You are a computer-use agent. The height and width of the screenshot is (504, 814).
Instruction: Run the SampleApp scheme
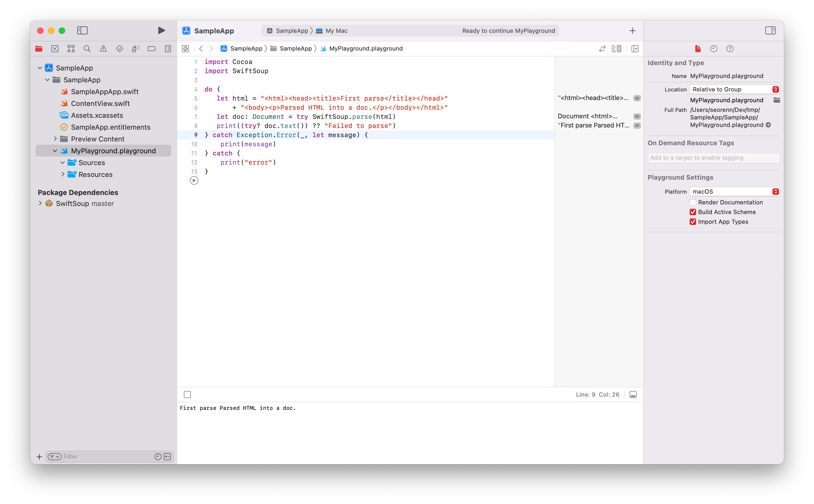pos(161,31)
